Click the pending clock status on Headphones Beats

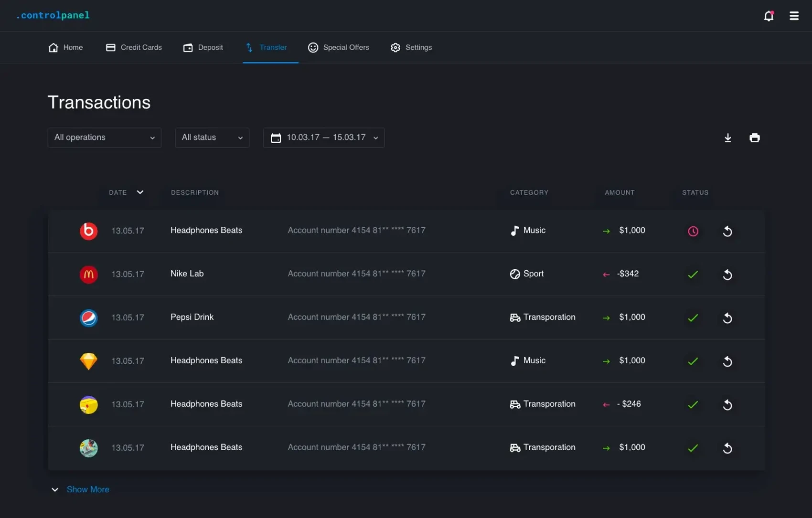point(694,231)
